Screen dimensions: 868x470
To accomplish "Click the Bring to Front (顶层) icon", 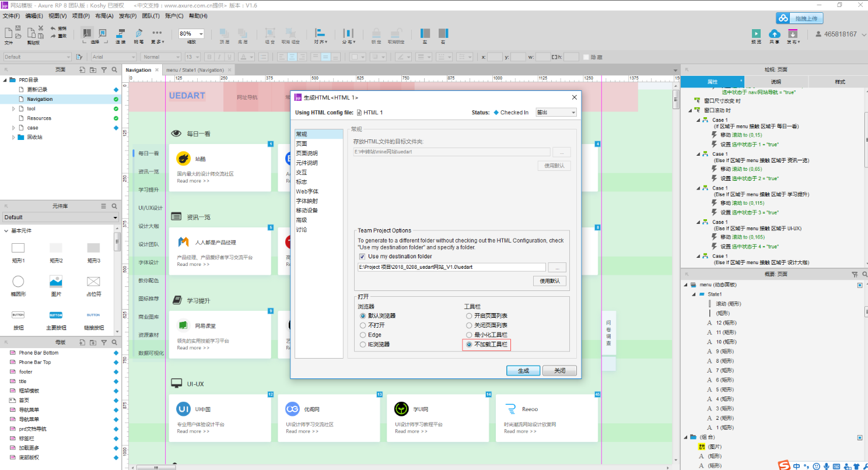I will pos(224,33).
